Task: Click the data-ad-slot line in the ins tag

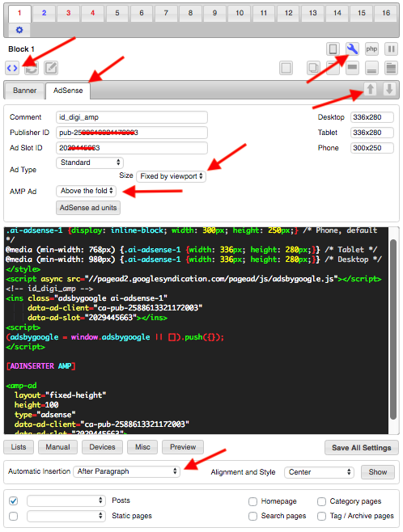Action: tap(97, 318)
